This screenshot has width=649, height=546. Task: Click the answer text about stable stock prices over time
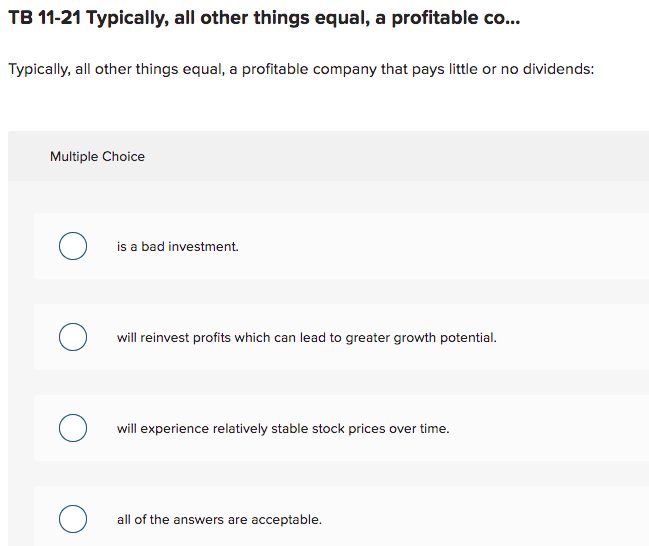coord(283,428)
